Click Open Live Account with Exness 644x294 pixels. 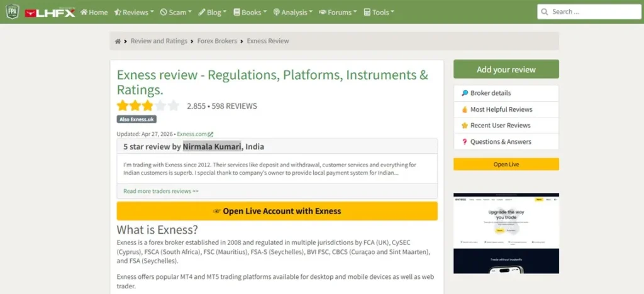pos(277,211)
